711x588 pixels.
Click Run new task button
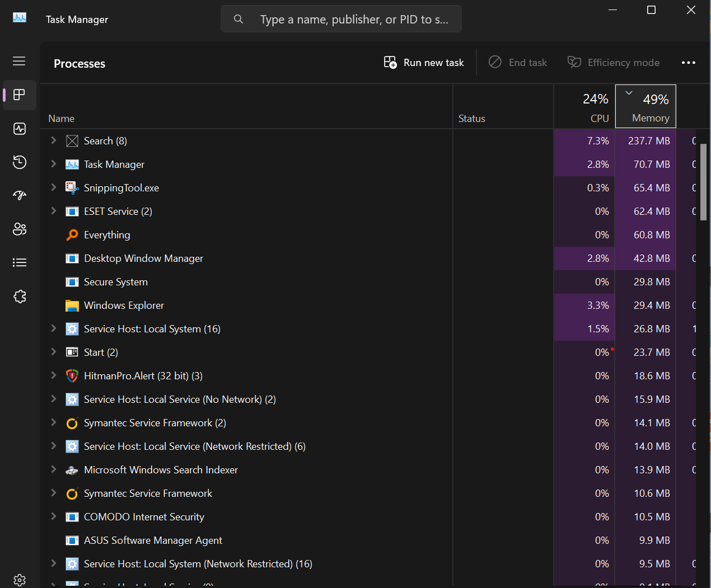[x=424, y=63]
